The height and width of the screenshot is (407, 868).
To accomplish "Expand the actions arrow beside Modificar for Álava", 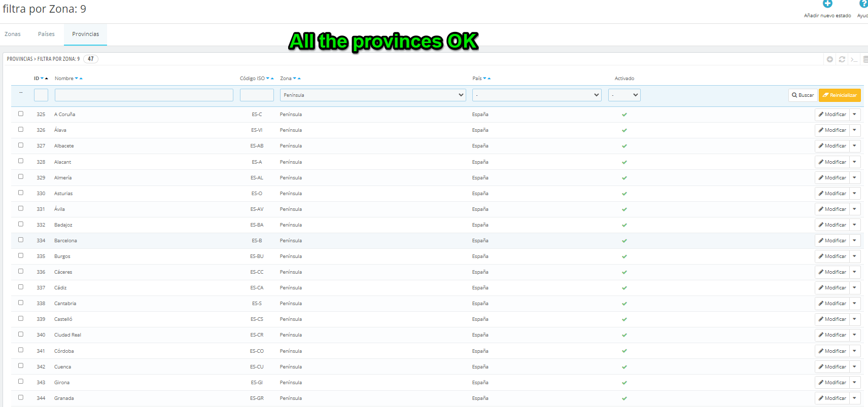I will click(855, 130).
